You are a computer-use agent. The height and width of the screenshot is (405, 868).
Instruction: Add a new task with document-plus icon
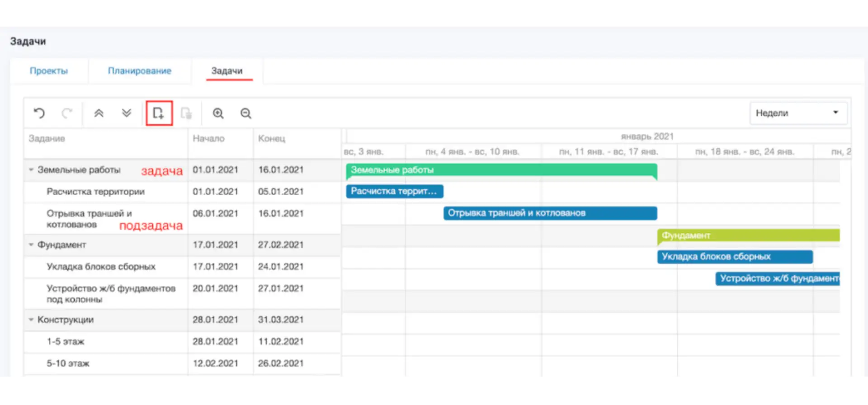click(159, 113)
